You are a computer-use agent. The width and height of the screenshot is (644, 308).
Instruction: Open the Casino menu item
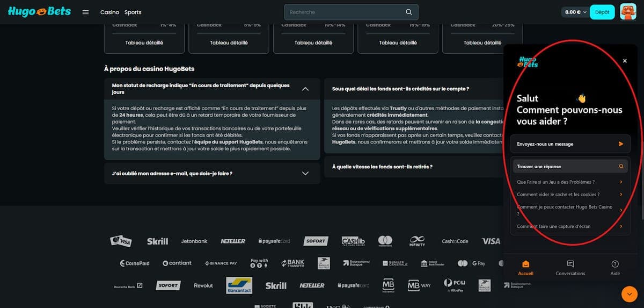[109, 12]
